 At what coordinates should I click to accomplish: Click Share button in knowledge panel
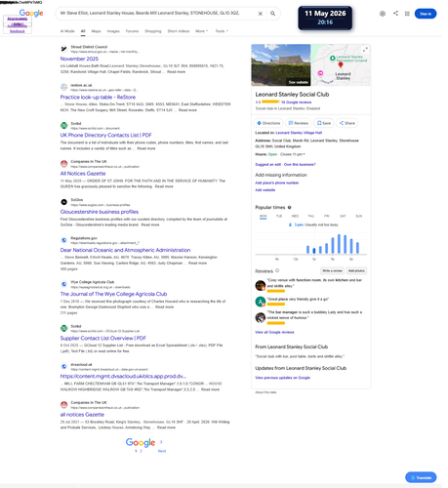tap(346, 123)
